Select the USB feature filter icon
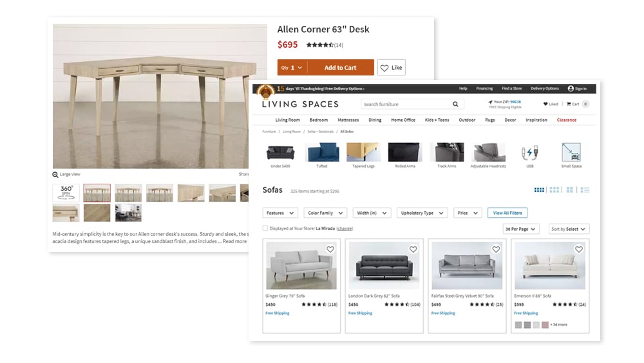 coord(530,153)
